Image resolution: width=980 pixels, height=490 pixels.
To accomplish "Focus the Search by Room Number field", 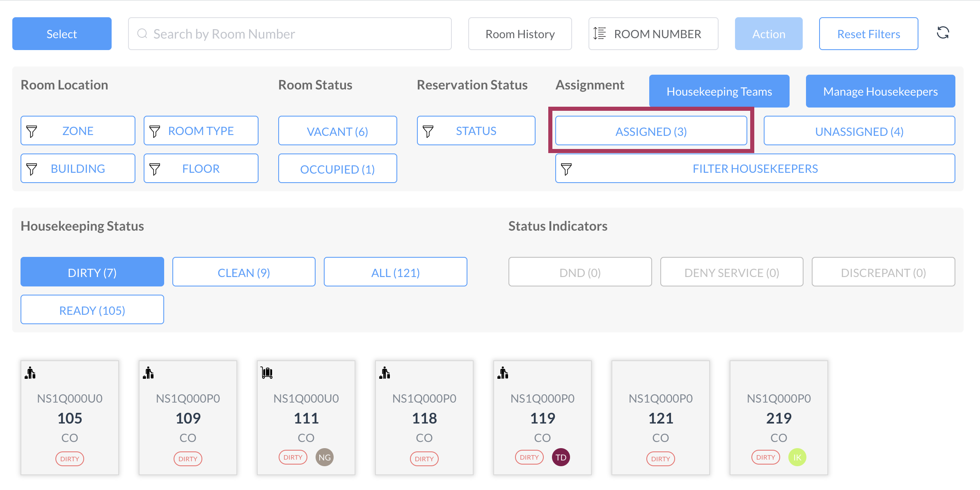I will (x=290, y=34).
